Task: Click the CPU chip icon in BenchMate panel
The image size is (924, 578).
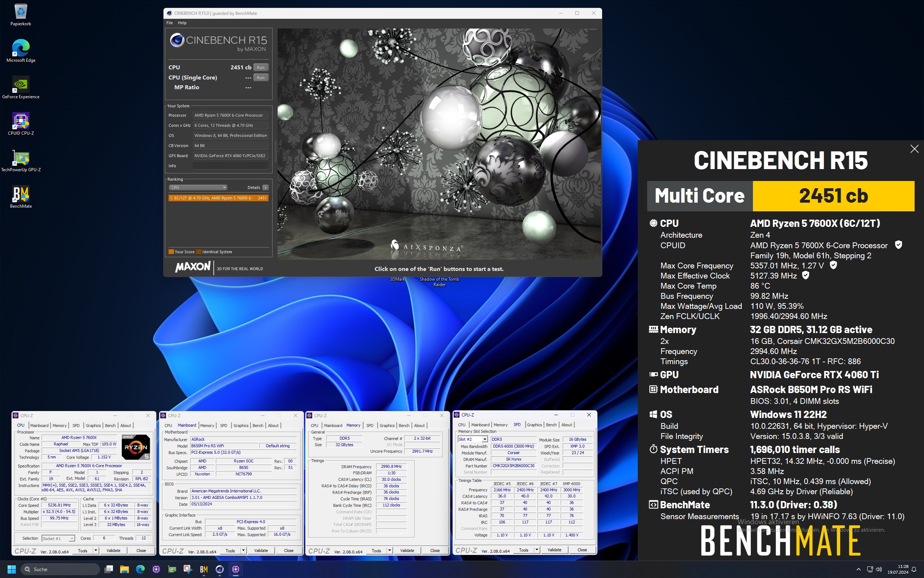Action: [653, 223]
